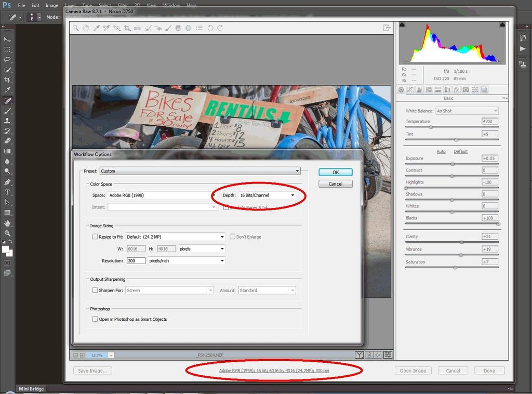Open the Depth 16 Bits/Channel dropdown
This screenshot has height=394, width=532.
pos(267,195)
